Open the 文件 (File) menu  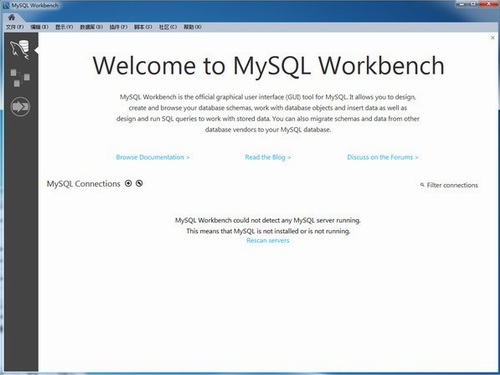coord(15,27)
